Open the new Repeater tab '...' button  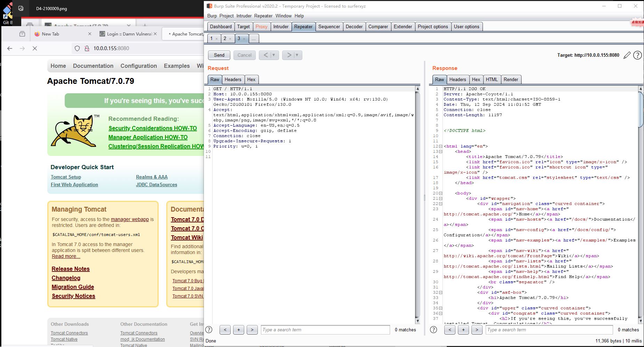(x=254, y=39)
